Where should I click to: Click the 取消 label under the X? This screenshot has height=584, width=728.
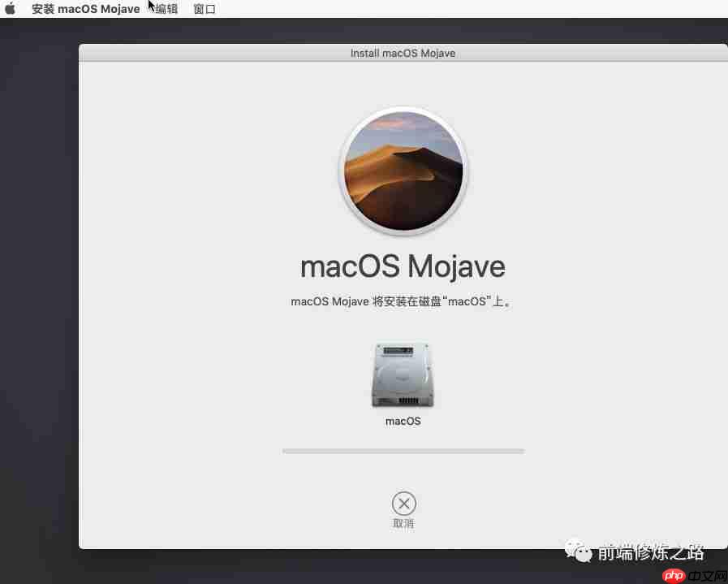[403, 524]
